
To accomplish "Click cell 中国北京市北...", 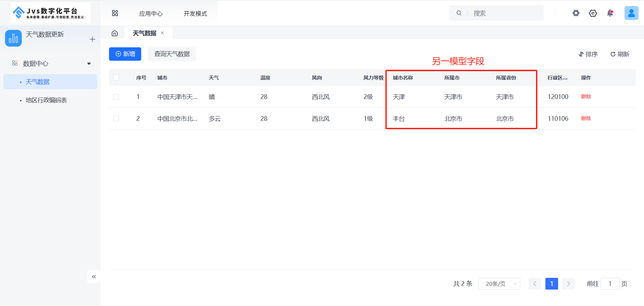I will (177, 118).
